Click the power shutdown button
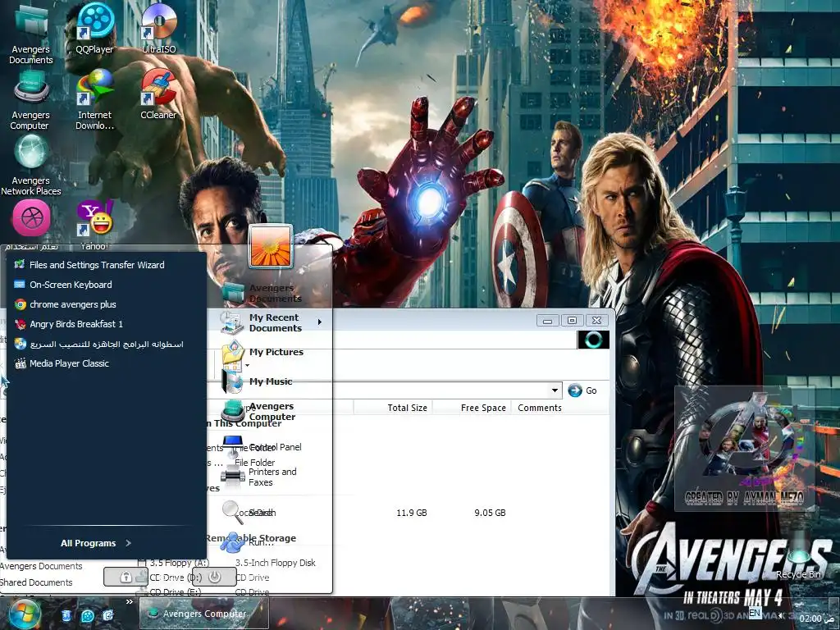This screenshot has height=630, width=840. point(214,577)
